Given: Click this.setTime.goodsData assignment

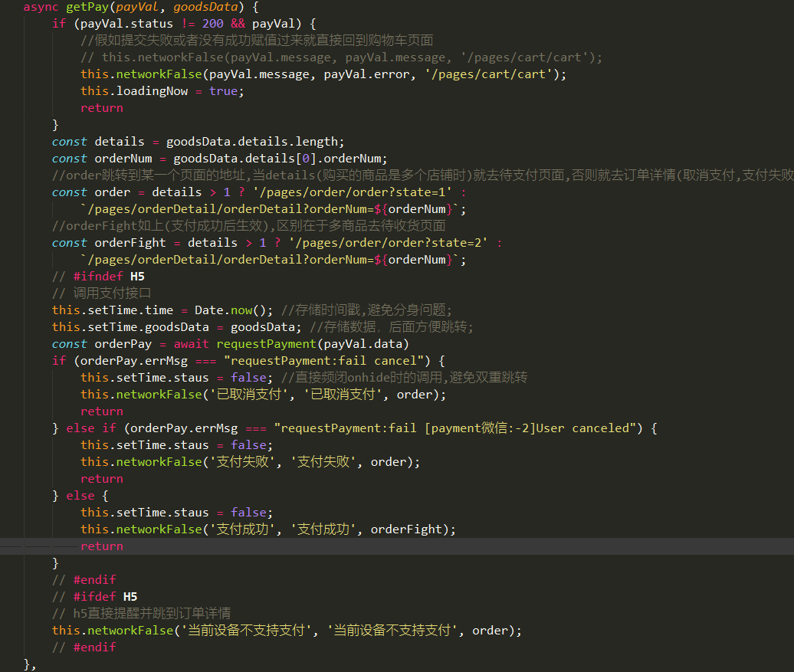Looking at the screenshot, I should (x=177, y=327).
